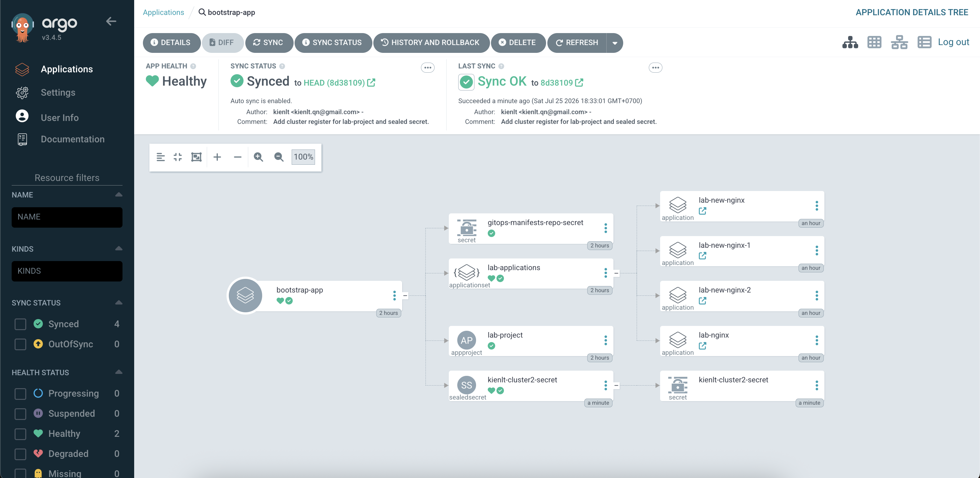
Task: Click the NAME filter input field
Action: pos(67,217)
